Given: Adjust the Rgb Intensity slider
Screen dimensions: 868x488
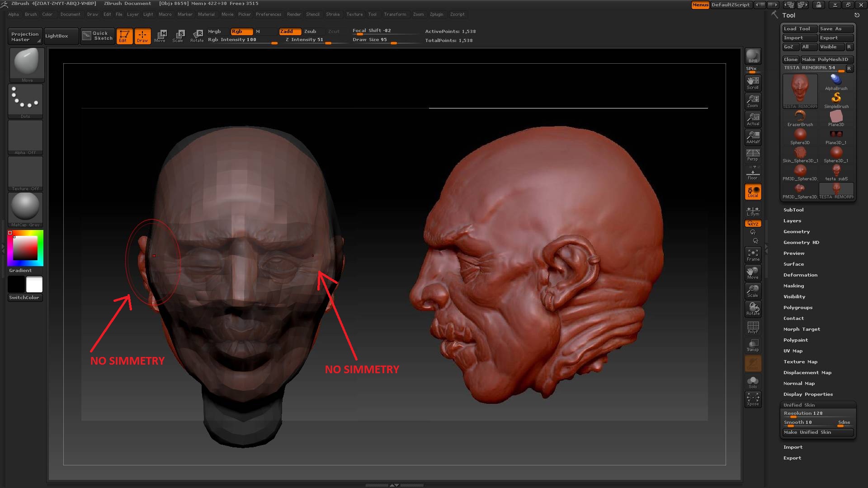Looking at the screenshot, I should [242, 40].
